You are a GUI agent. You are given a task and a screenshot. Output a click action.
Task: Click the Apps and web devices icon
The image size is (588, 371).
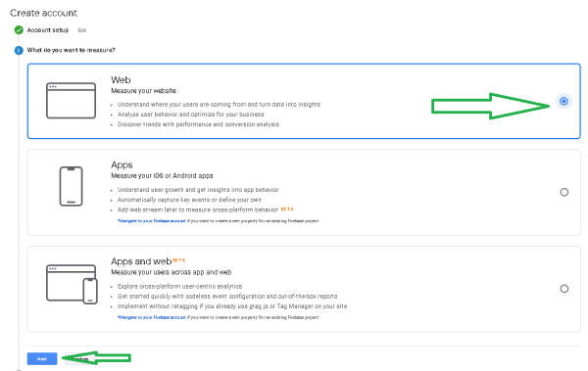tap(72, 284)
